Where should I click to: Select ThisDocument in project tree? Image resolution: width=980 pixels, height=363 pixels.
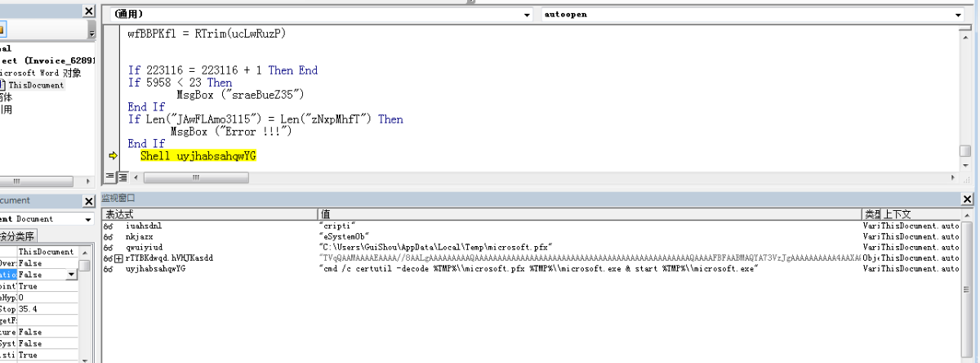click(36, 85)
